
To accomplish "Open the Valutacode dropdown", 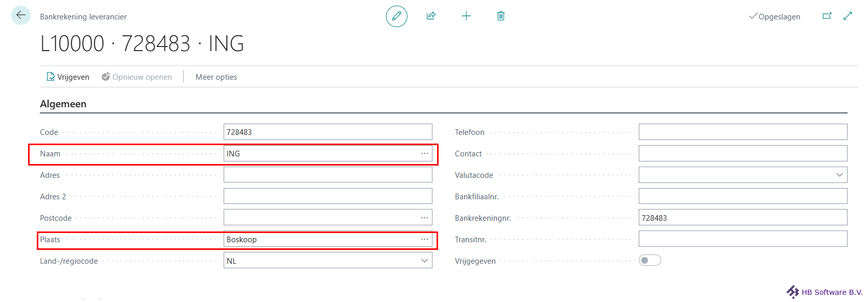I will (839, 175).
